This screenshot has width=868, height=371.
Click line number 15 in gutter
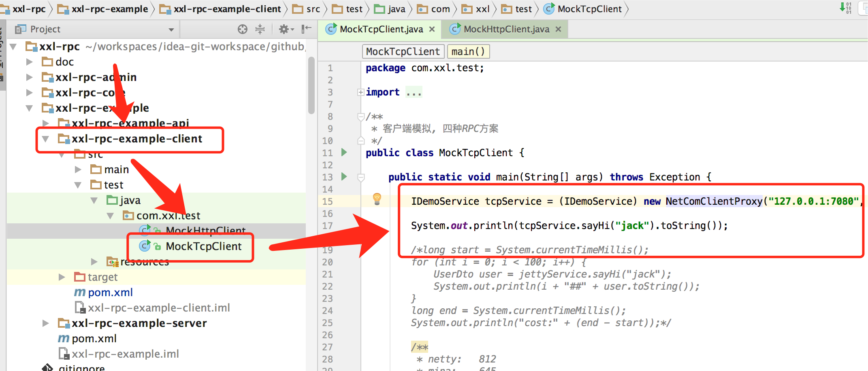point(327,201)
